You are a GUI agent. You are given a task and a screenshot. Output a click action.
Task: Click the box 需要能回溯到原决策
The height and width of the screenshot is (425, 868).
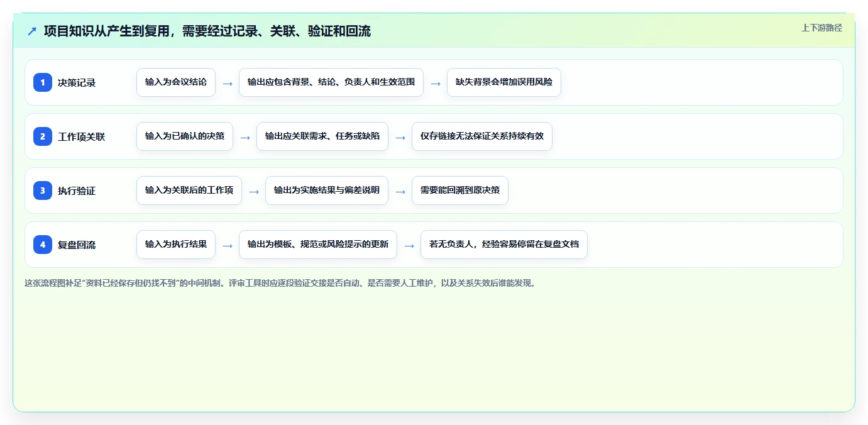pos(460,190)
